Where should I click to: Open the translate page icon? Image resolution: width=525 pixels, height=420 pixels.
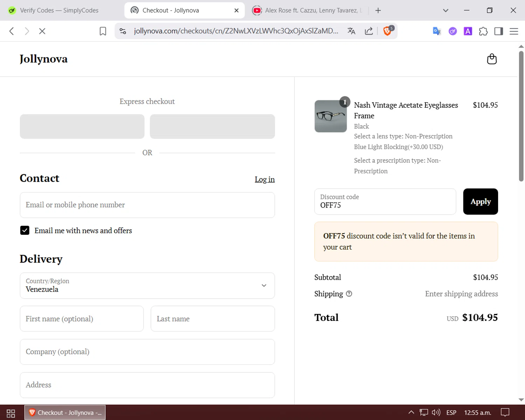(x=351, y=31)
